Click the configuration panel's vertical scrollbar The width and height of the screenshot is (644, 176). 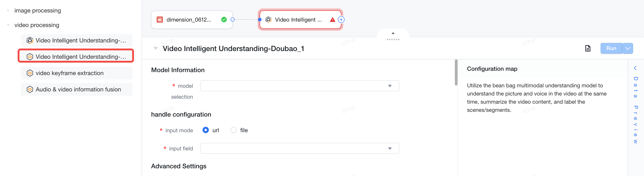[456, 72]
